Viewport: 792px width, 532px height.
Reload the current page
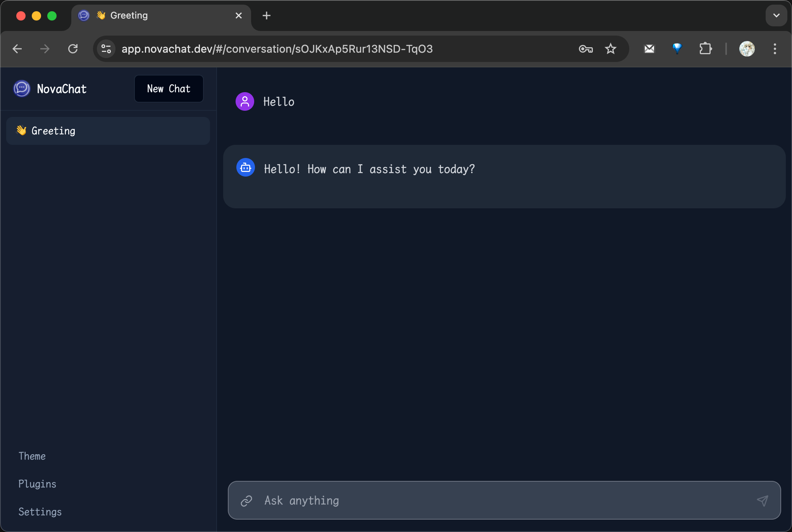[x=73, y=49]
